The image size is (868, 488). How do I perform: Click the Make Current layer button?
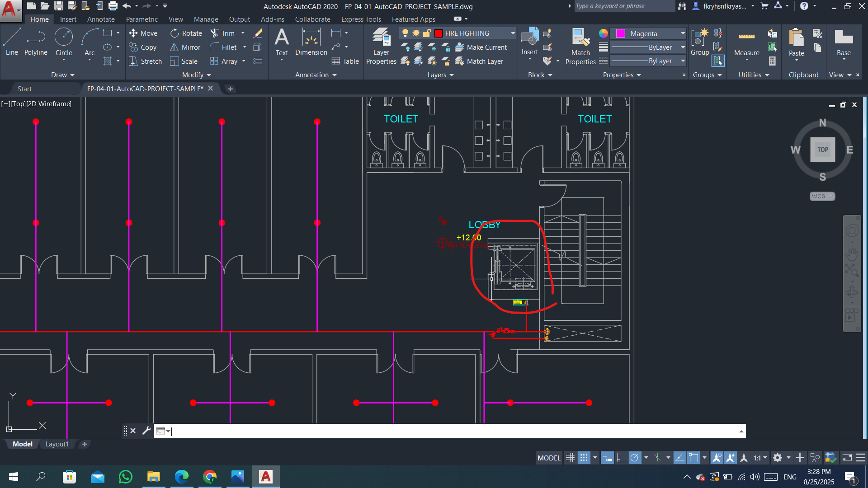pos(481,47)
